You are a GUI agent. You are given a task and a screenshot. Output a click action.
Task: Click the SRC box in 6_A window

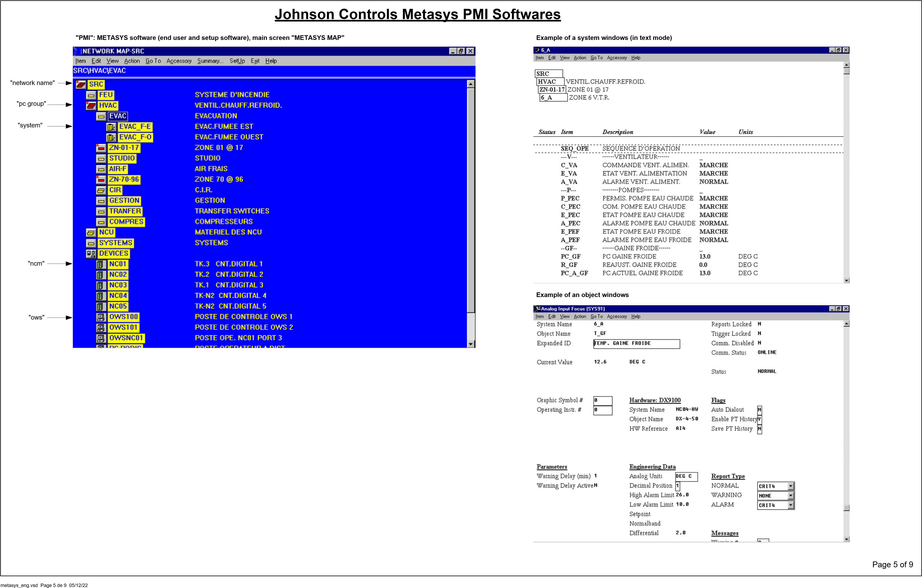click(549, 73)
